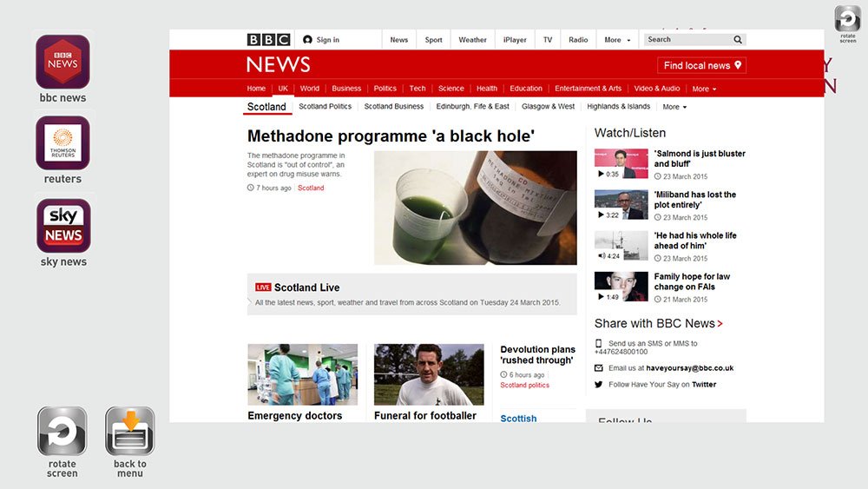
Task: Select the Politics section tab
Action: (x=385, y=89)
